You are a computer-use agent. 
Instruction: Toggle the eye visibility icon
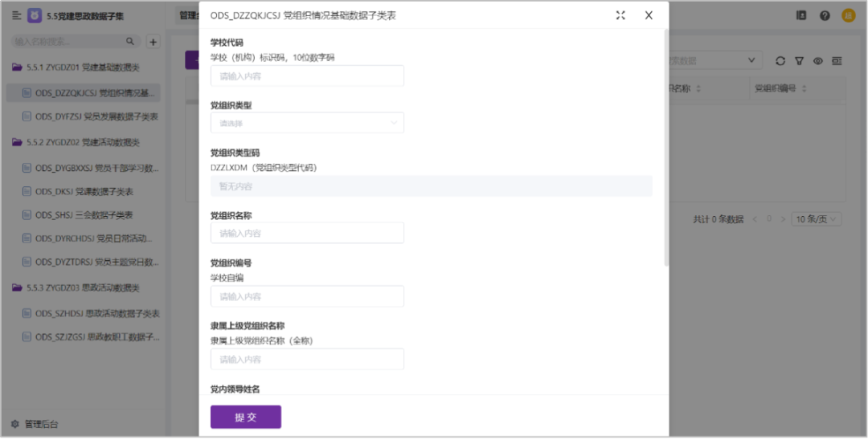[x=817, y=61]
